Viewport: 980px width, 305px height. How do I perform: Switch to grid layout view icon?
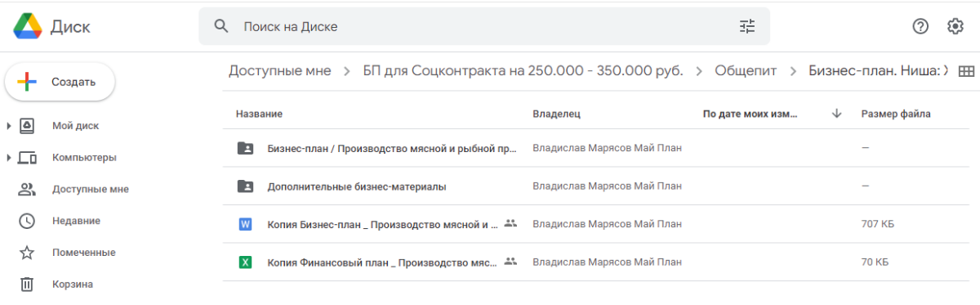click(966, 71)
